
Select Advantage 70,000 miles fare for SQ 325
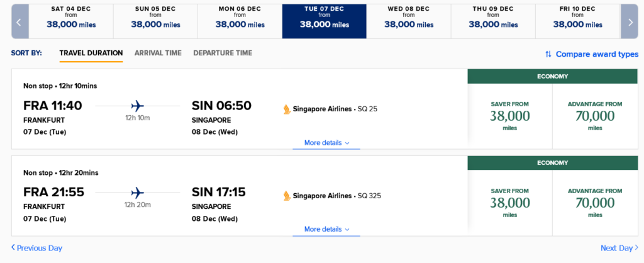point(594,203)
